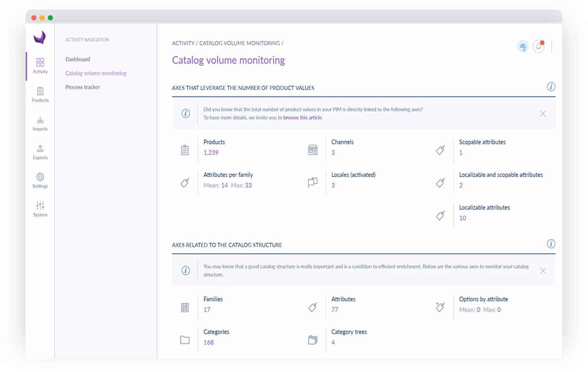Click the Options by attribute icon
Image resolution: width=588 pixels, height=372 pixels.
tap(440, 307)
